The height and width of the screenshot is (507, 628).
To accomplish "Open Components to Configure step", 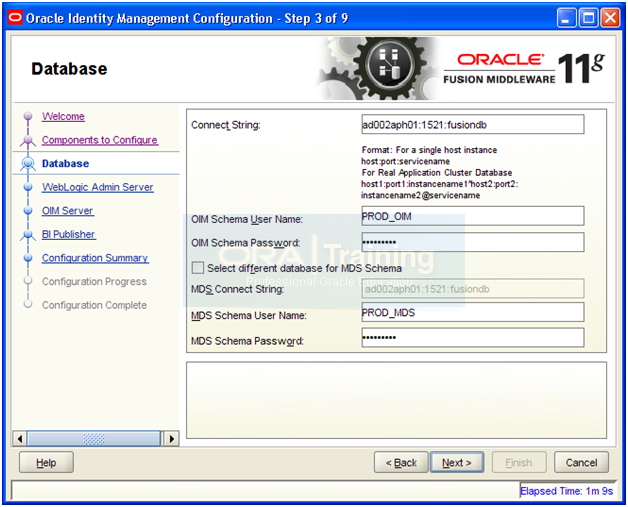I will point(100,140).
